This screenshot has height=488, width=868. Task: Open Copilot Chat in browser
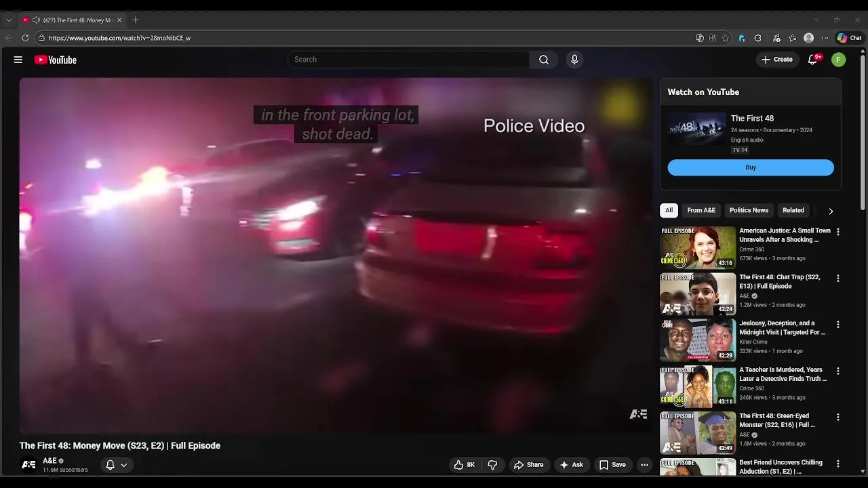(849, 38)
